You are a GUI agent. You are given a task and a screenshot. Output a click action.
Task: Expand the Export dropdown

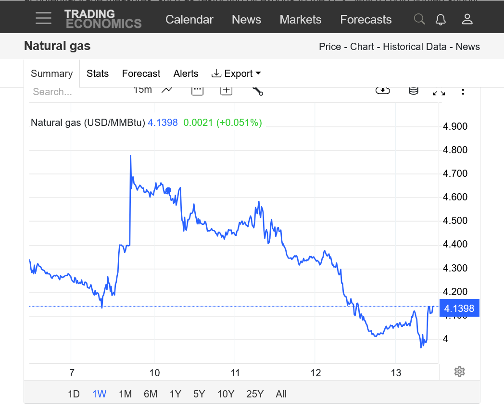pos(236,74)
